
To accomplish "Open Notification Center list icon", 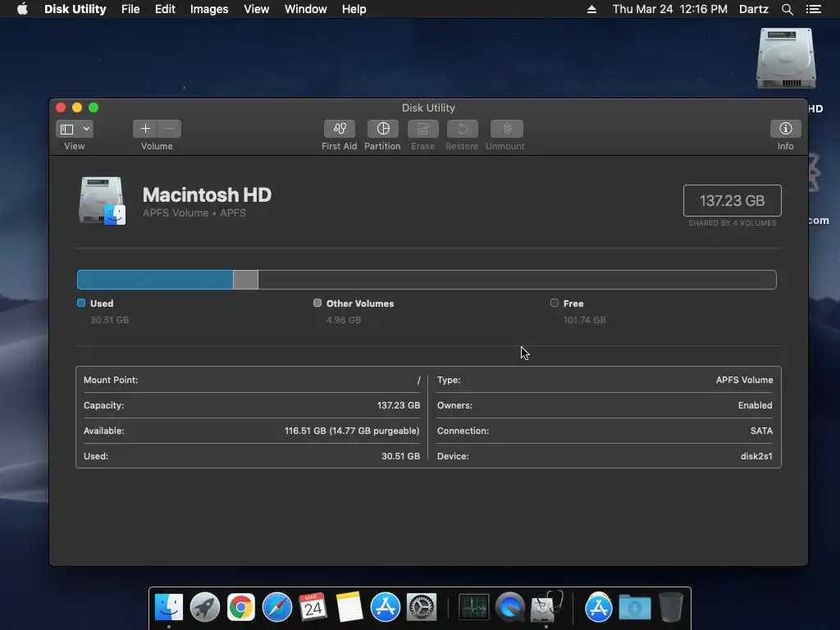I will tap(813, 9).
